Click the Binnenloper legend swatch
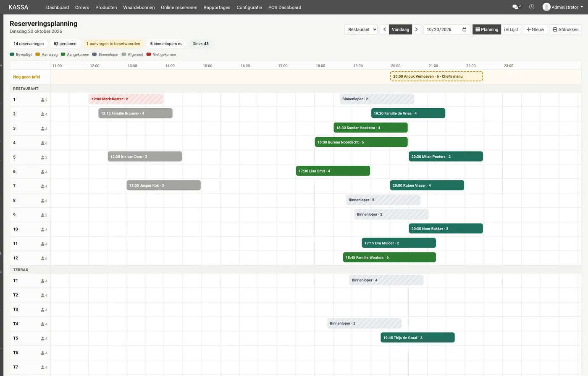This screenshot has width=588, height=376. point(94,55)
